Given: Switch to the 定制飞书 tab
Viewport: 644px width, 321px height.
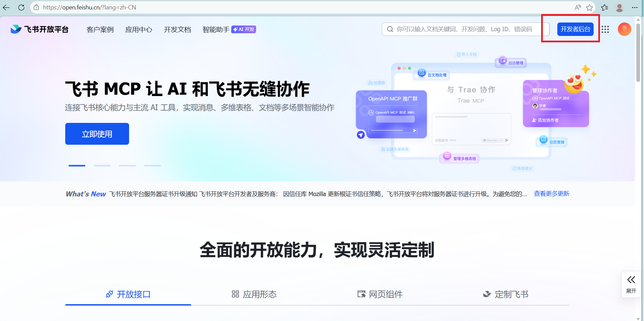Looking at the screenshot, I should point(506,294).
